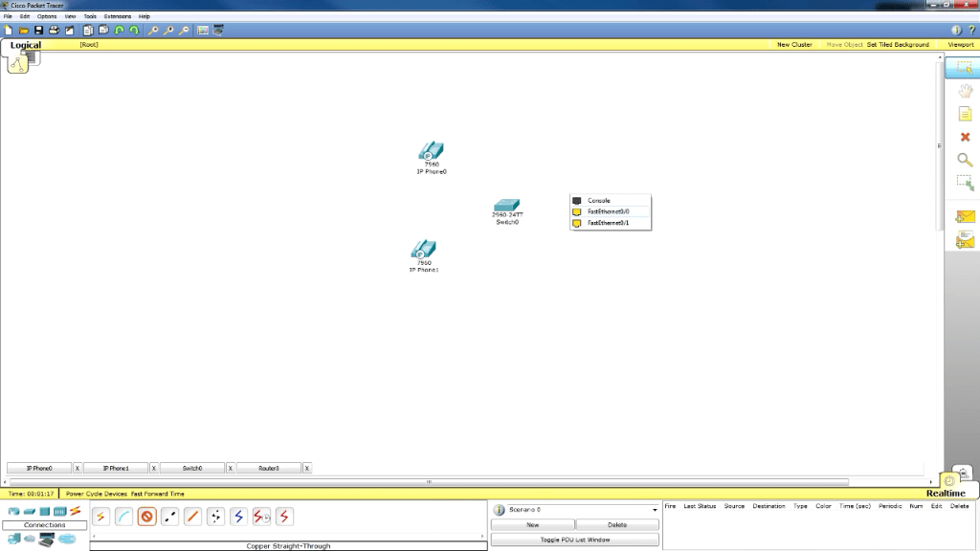Toggle the PDU List Window
This screenshot has height=551, width=980.
click(574, 540)
